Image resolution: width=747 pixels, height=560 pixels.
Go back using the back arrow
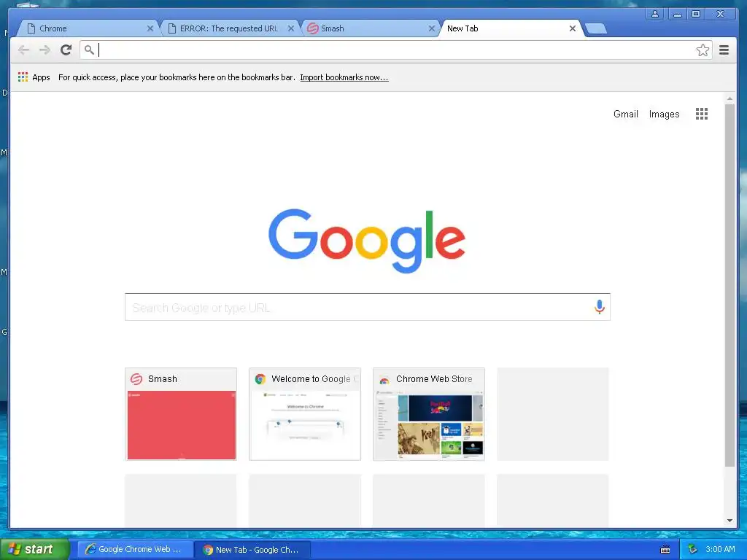click(24, 50)
